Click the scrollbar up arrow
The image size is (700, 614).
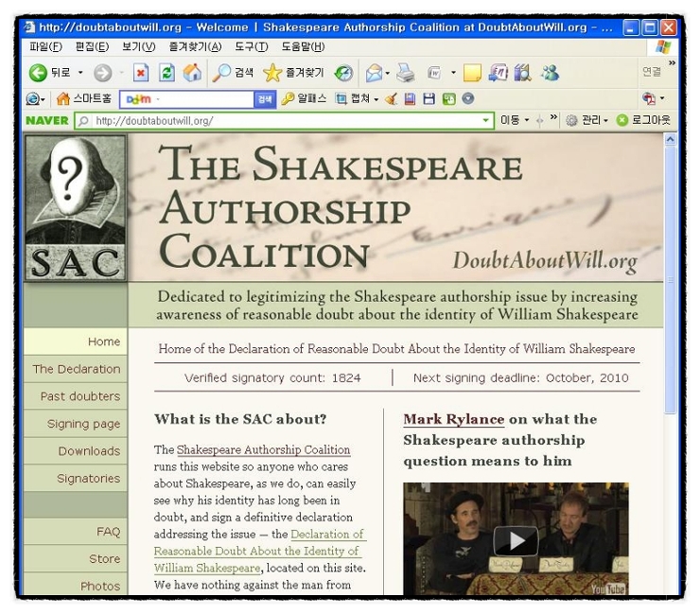(670, 140)
